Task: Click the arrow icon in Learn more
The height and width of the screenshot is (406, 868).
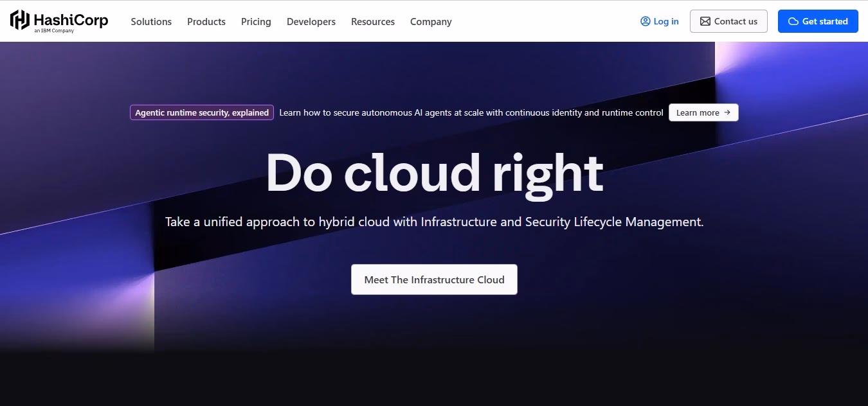Action: (727, 112)
